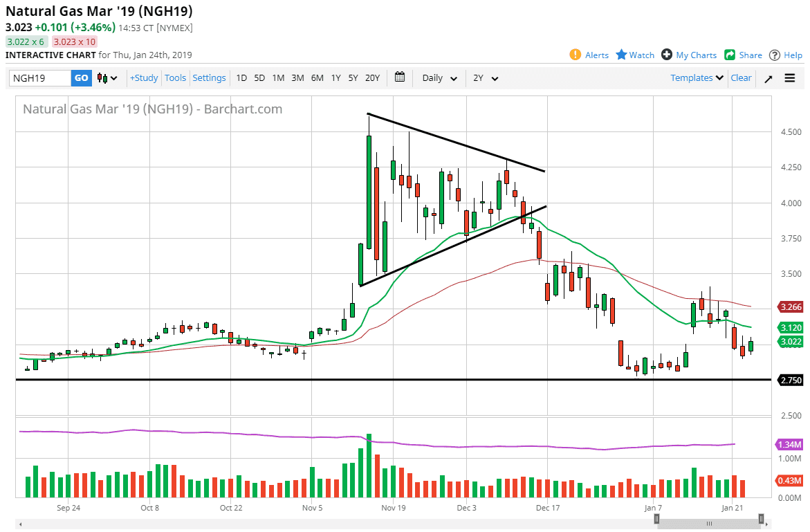Click the 4.500 price axis label

[x=791, y=132]
